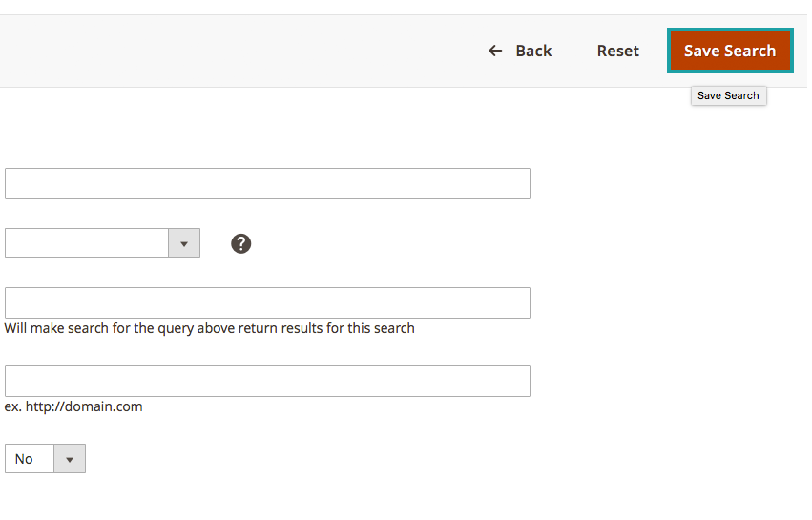Focus the field above 'ex. http://domain.com' hint
This screenshot has width=812, height=520.
(267, 381)
